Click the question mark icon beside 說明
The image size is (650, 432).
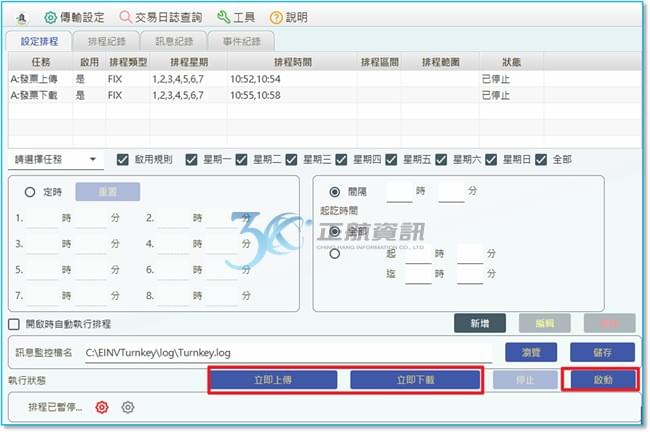[276, 17]
